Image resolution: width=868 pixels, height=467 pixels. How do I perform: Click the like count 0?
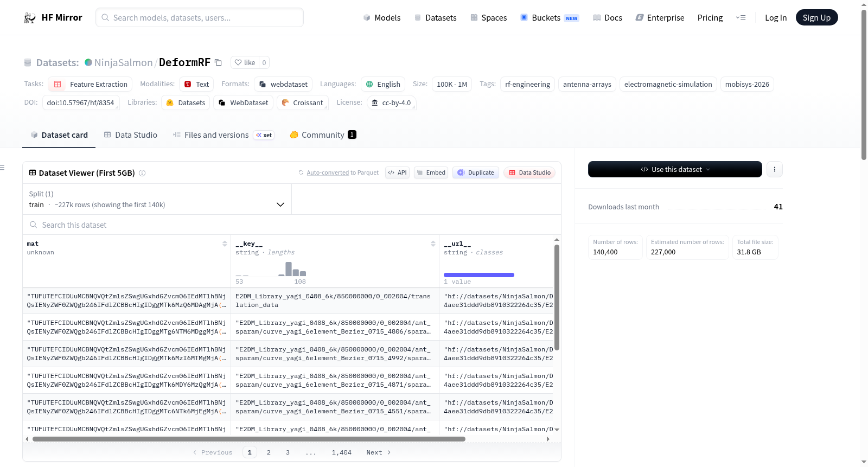(x=264, y=62)
